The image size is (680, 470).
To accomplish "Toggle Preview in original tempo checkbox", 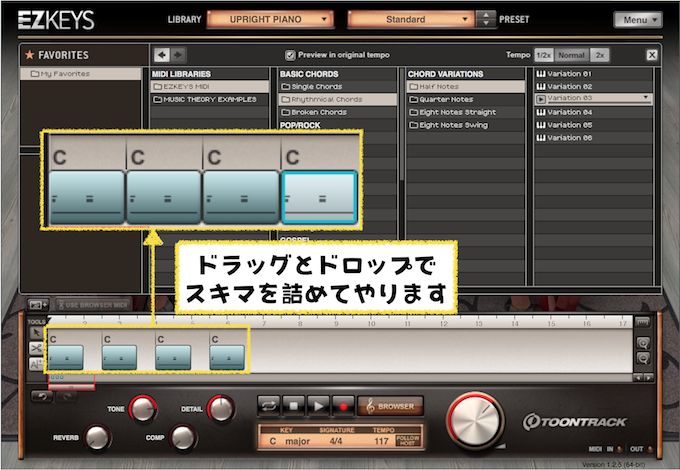I will (x=290, y=55).
